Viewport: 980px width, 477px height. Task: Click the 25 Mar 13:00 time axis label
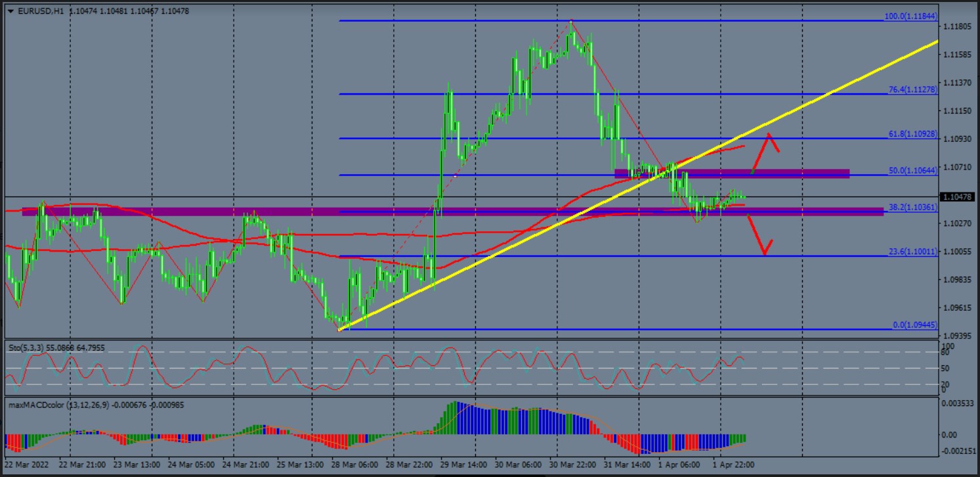pyautogui.click(x=299, y=465)
